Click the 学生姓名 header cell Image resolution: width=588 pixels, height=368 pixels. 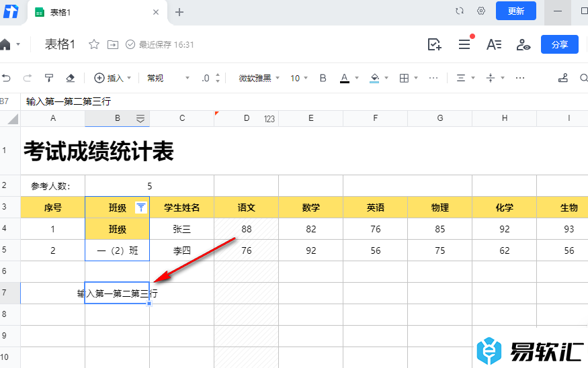coord(182,208)
